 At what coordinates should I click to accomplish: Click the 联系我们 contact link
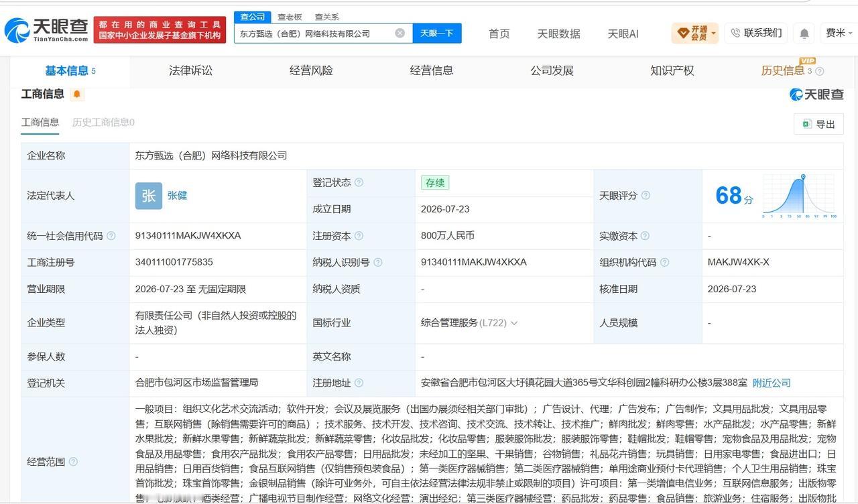click(x=755, y=33)
